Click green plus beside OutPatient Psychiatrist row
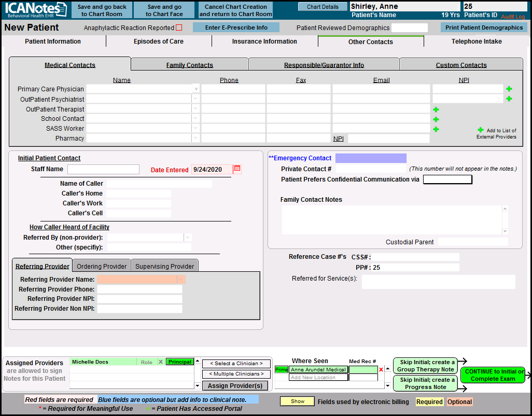Image resolution: width=532 pixels, height=416 pixels. click(x=509, y=99)
